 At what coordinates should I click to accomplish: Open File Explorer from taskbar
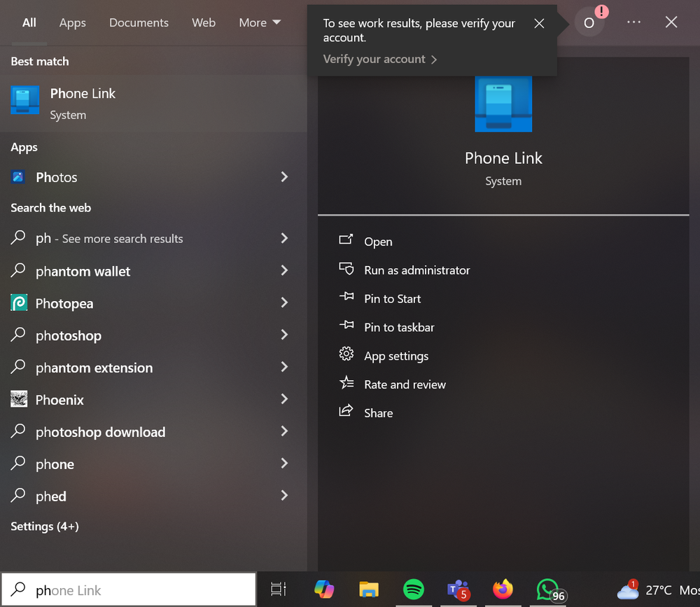pyautogui.click(x=369, y=589)
